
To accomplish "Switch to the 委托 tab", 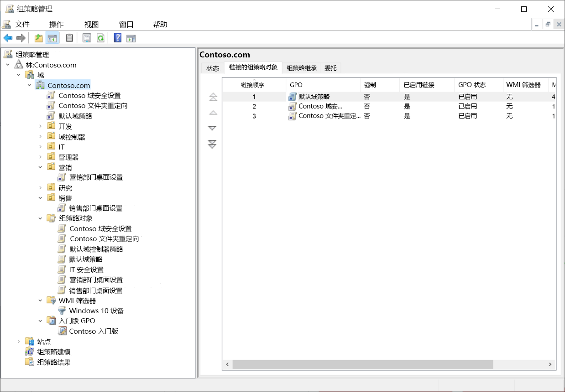I will 330,68.
